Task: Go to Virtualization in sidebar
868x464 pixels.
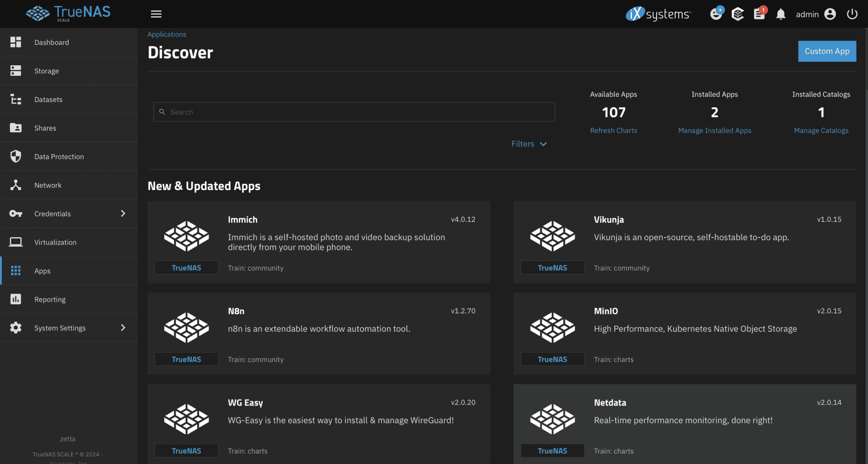Action: 55,242
